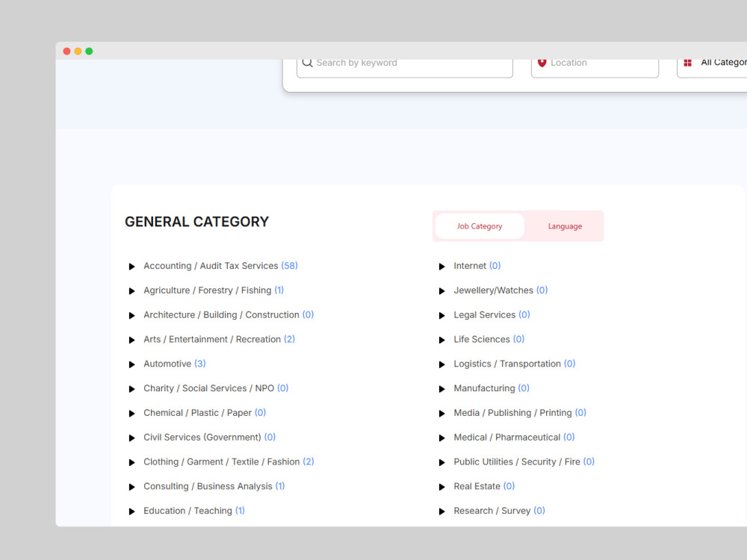Open Education / Teaching category link
The width and height of the screenshot is (747, 560).
pos(194,511)
